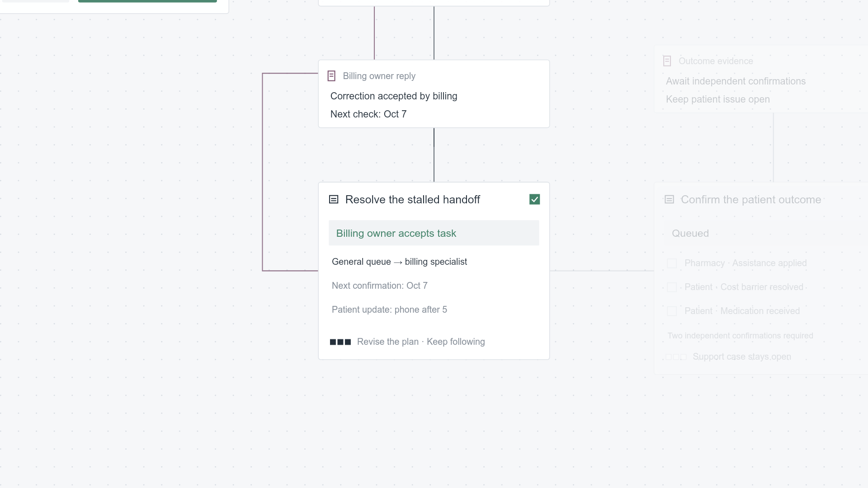Check the Patient · Medication received box
Viewport: 868px width, 488px height.
pos(672,311)
